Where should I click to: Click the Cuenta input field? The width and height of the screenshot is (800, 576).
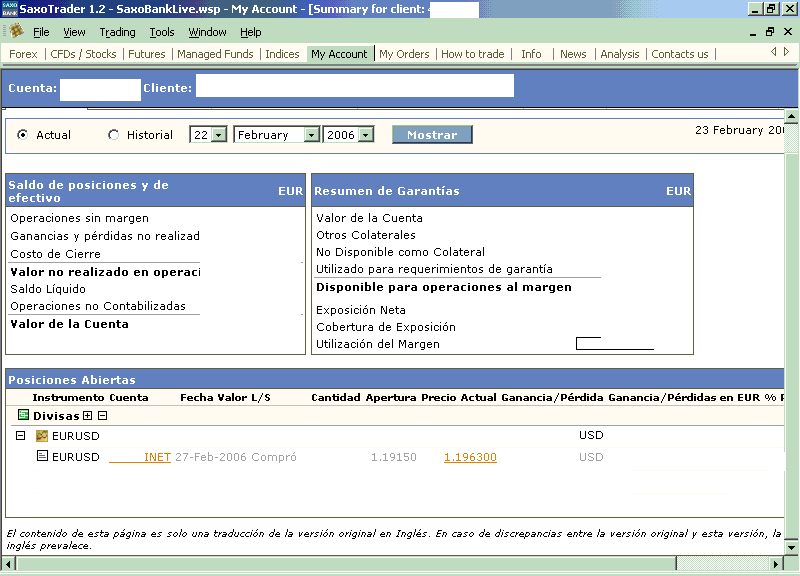coord(101,89)
